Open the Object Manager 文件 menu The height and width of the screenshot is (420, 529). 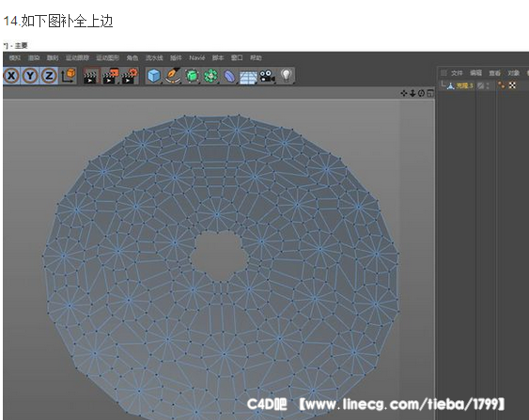tap(457, 73)
